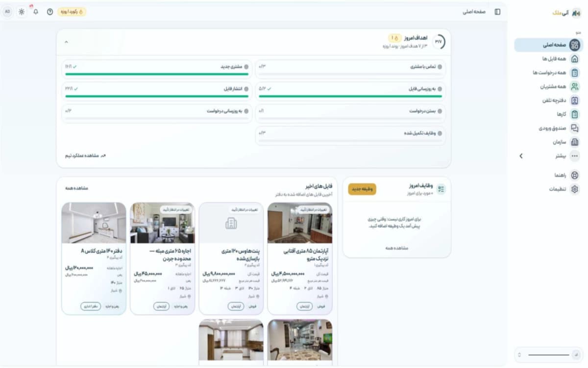Image resolution: width=588 pixels, height=368 pixels.
Task: Open notifications bell in header
Action: click(35, 12)
